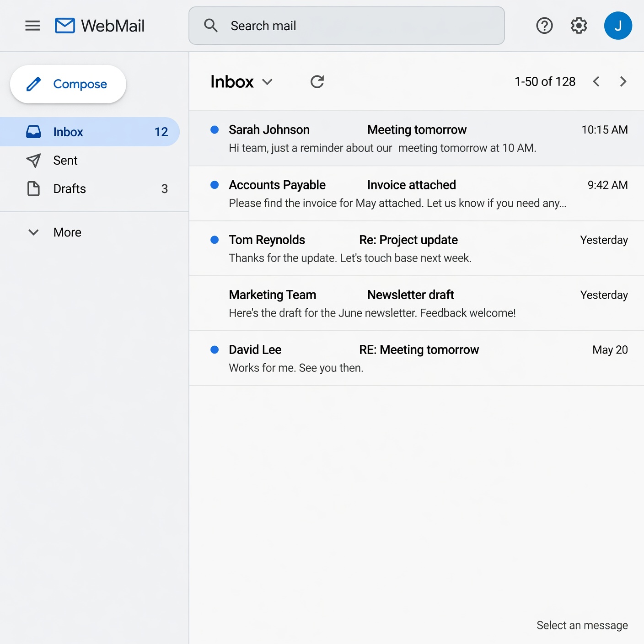The height and width of the screenshot is (644, 644).
Task: Expand the Inbox title dropdown arrow
Action: pos(267,82)
